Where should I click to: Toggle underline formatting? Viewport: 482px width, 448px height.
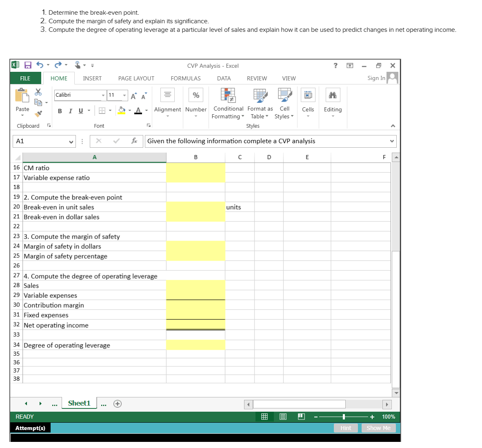tap(81, 111)
